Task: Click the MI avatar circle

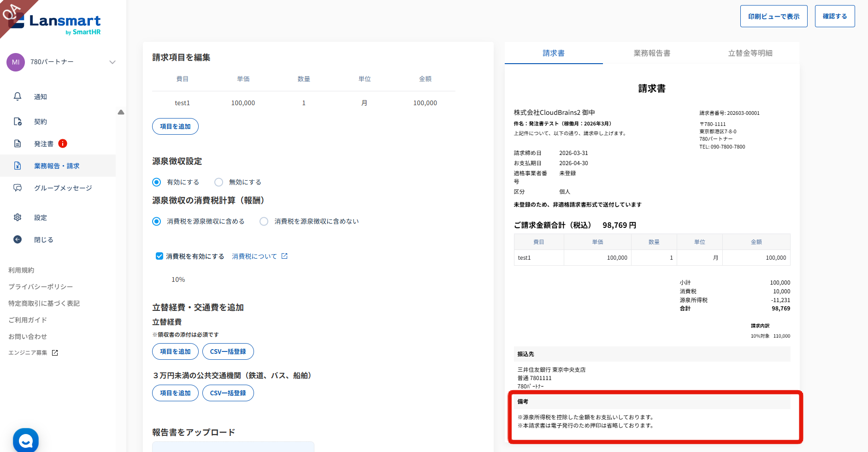Action: coord(16,62)
